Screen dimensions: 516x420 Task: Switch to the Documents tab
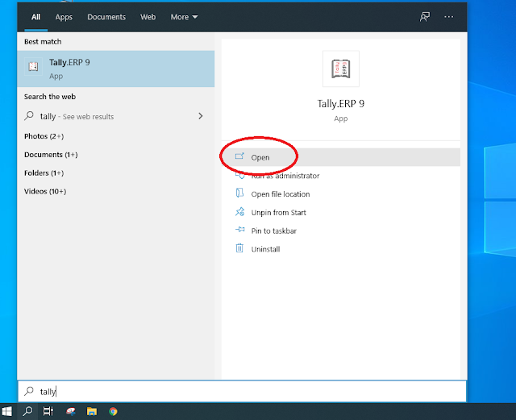click(x=106, y=17)
